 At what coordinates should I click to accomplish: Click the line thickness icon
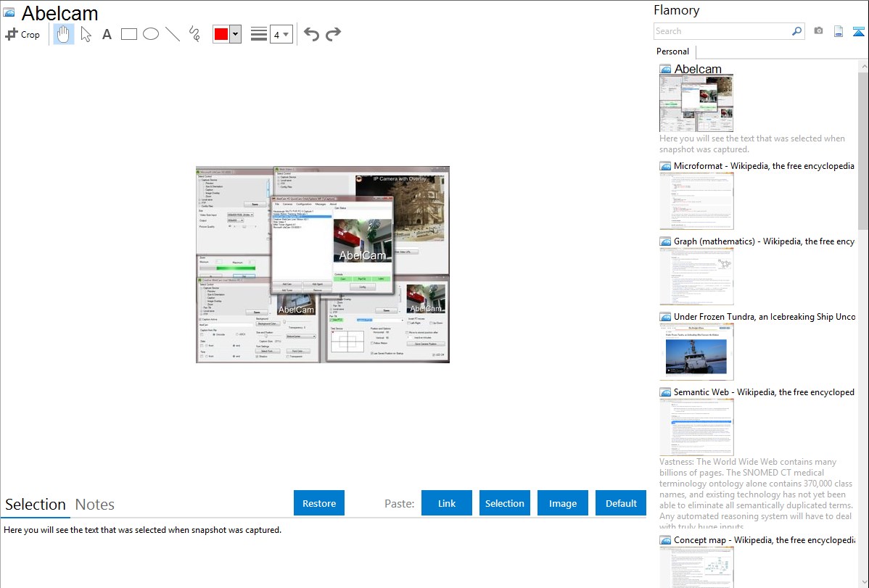click(x=259, y=34)
